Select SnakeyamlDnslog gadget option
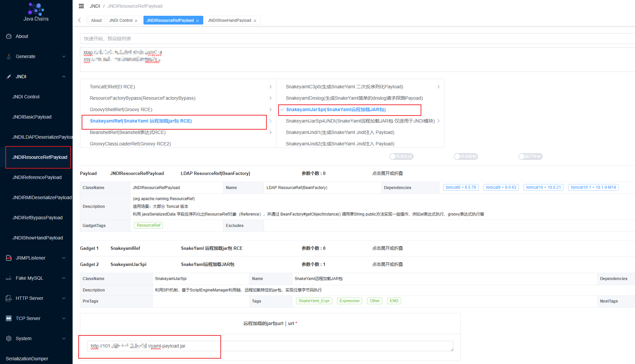 354,98
